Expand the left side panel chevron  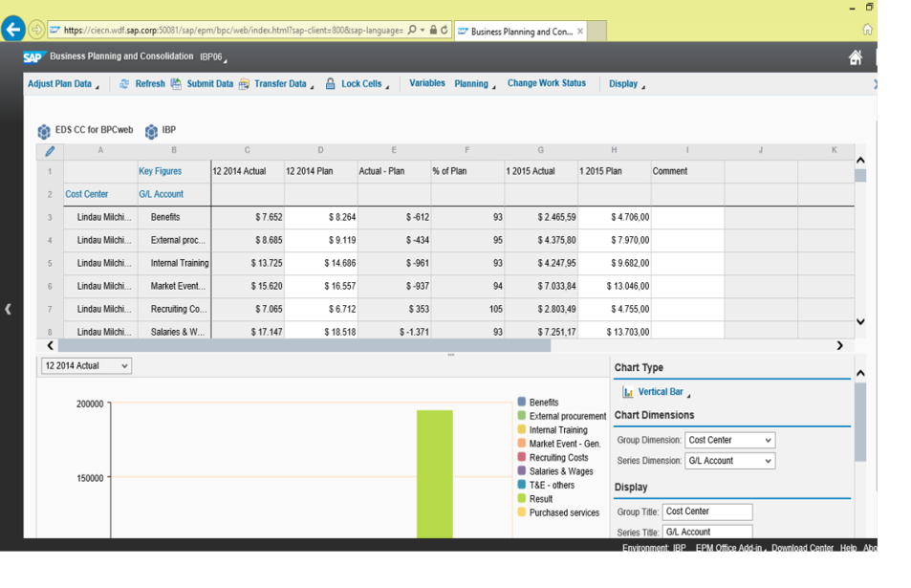pyautogui.click(x=9, y=309)
